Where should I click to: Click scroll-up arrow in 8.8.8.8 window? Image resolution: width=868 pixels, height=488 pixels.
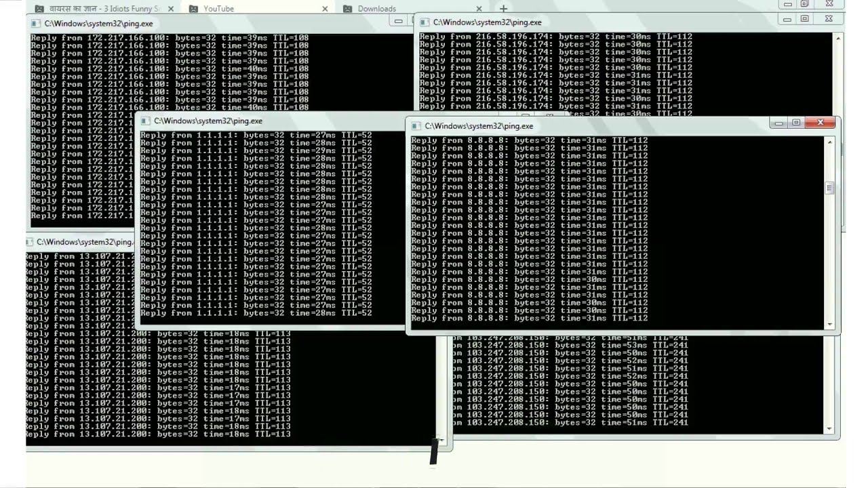tap(829, 142)
